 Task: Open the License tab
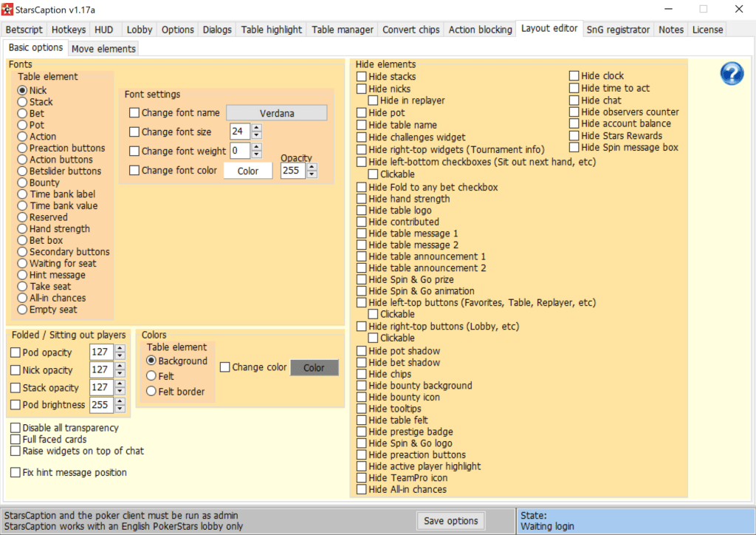(x=707, y=30)
